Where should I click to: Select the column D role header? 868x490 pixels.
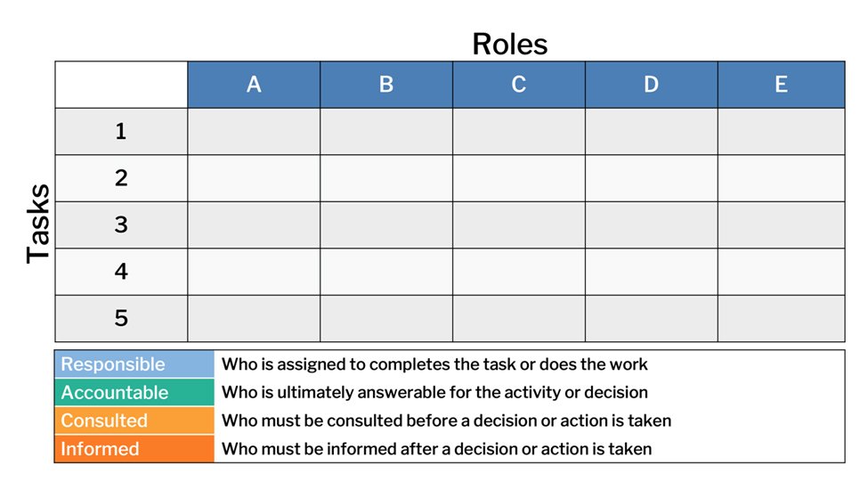pos(652,85)
